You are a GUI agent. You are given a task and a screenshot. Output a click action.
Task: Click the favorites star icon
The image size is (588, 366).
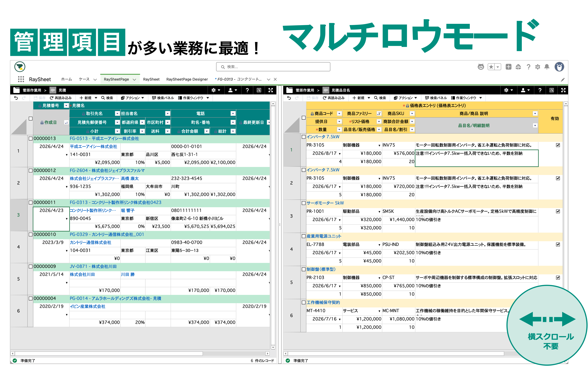(491, 67)
